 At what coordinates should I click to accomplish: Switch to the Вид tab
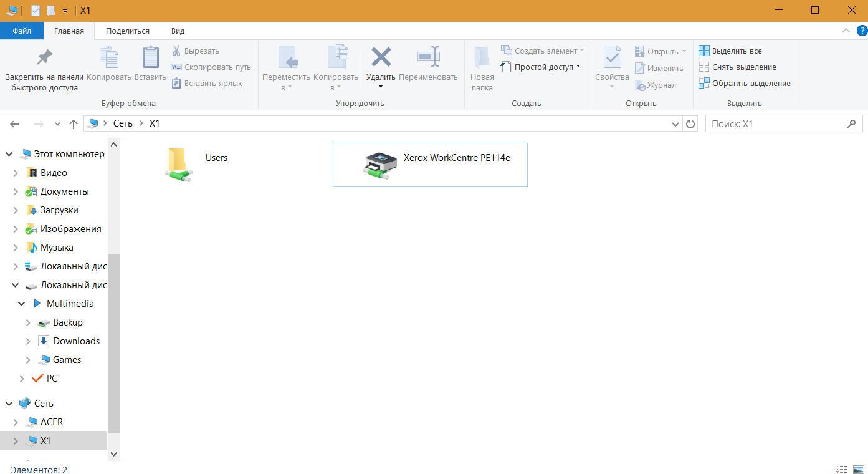(178, 31)
